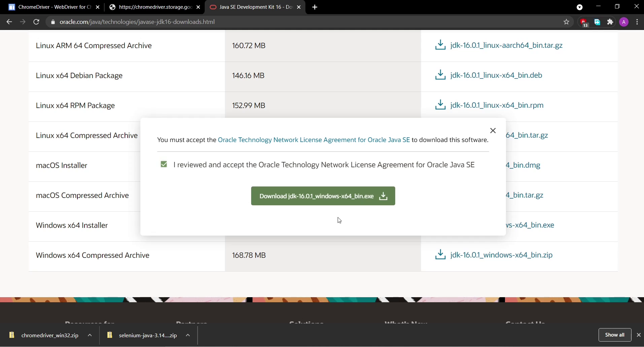Screen dimensions: 644x347
Task: Click license checkbox label text
Action: point(324,165)
